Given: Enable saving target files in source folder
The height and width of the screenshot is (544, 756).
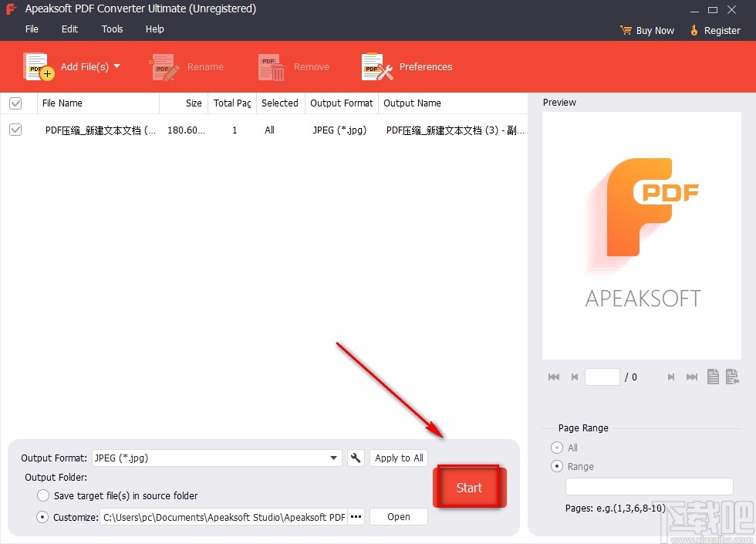Looking at the screenshot, I should [43, 495].
